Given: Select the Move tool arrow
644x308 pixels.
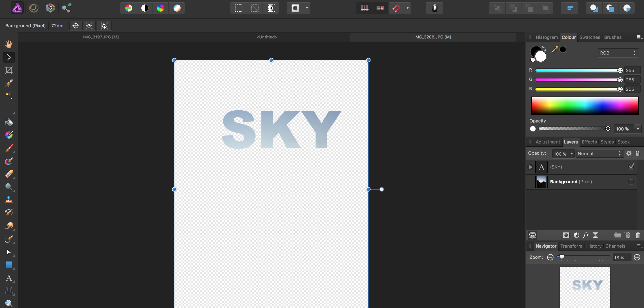Looking at the screenshot, I should 9,57.
